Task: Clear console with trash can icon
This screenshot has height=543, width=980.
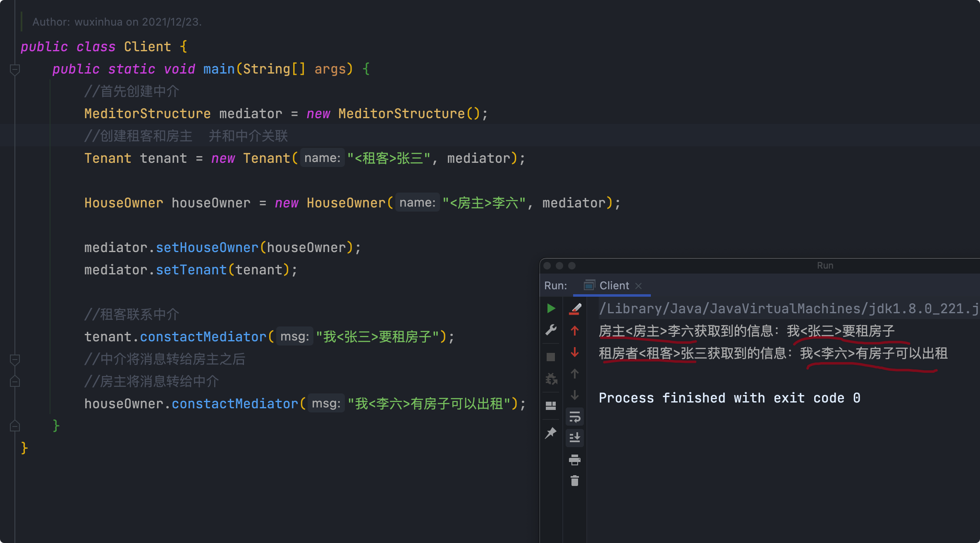Action: (575, 481)
